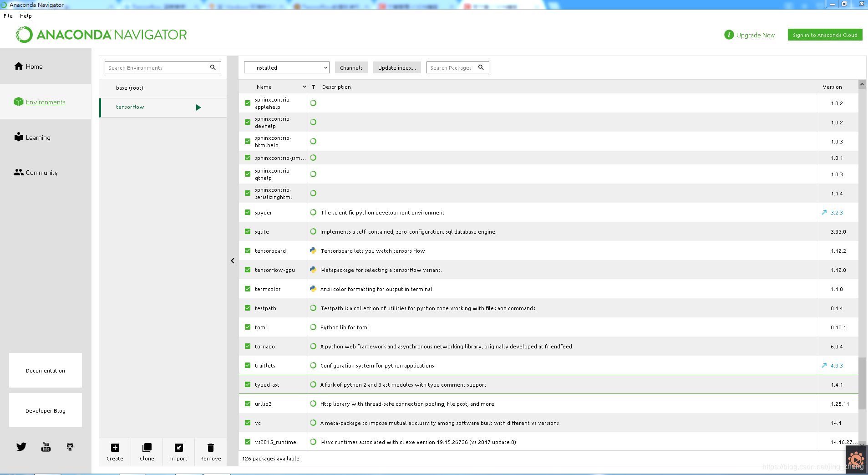Click the scrollbar up arrow
This screenshot has height=475, width=868.
862,84
